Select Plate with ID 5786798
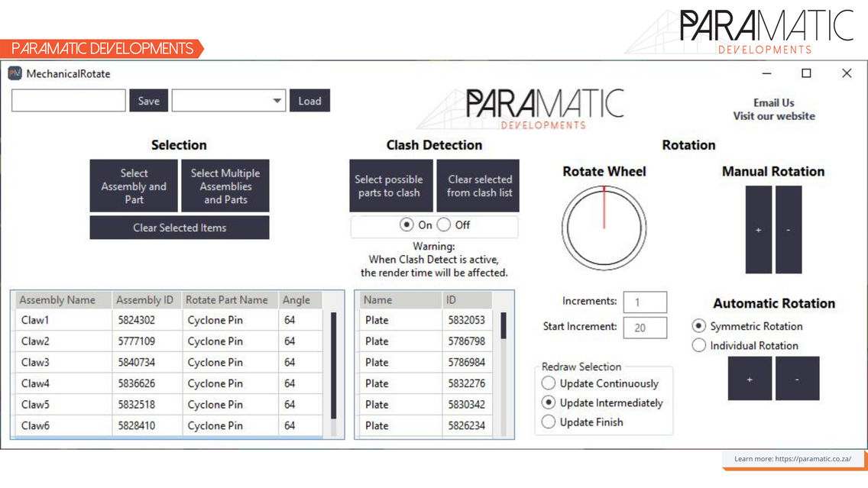The width and height of the screenshot is (868, 488). pyautogui.click(x=426, y=341)
